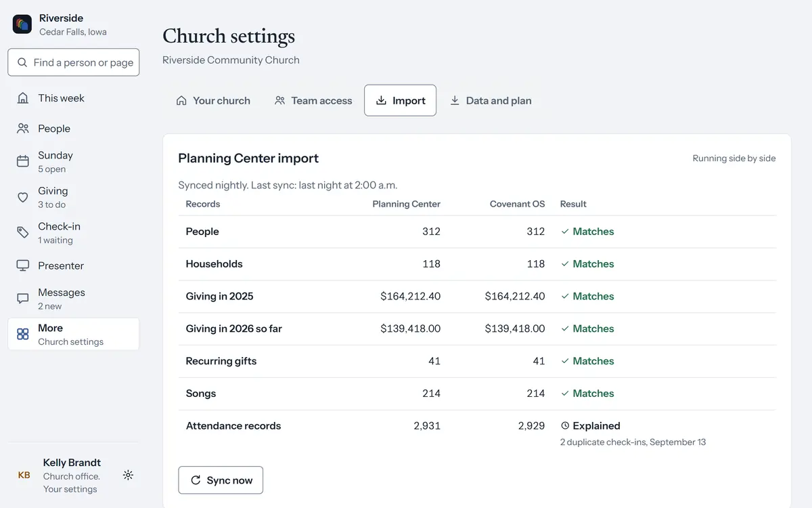Click the Matches result in Songs row
This screenshot has width=812, height=508.
click(x=587, y=394)
